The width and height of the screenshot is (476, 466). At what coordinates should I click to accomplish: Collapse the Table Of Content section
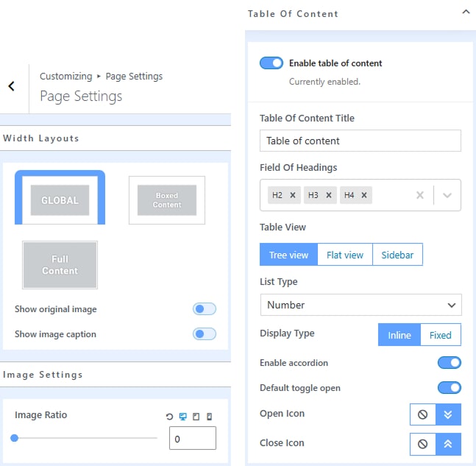pyautogui.click(x=465, y=13)
